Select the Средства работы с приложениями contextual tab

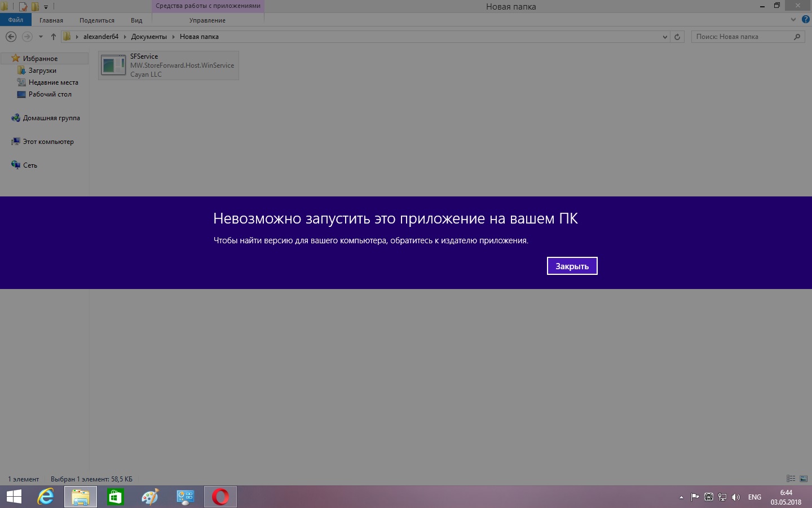[x=208, y=6]
